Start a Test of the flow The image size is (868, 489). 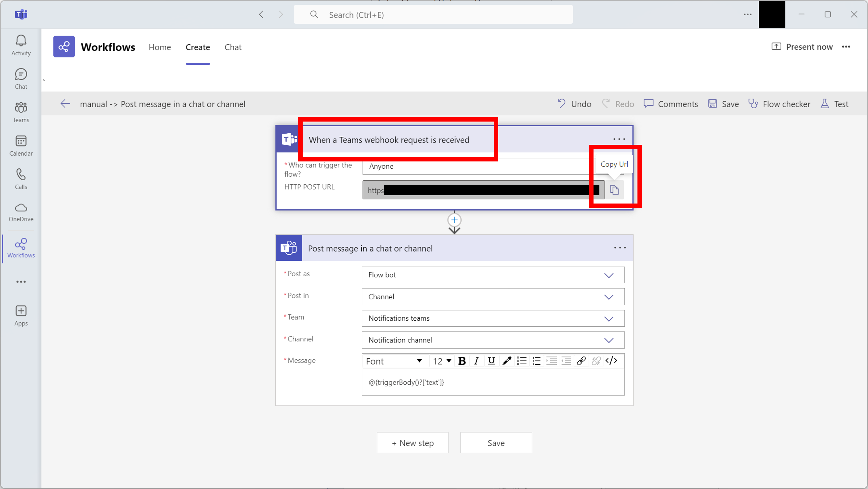coord(834,104)
